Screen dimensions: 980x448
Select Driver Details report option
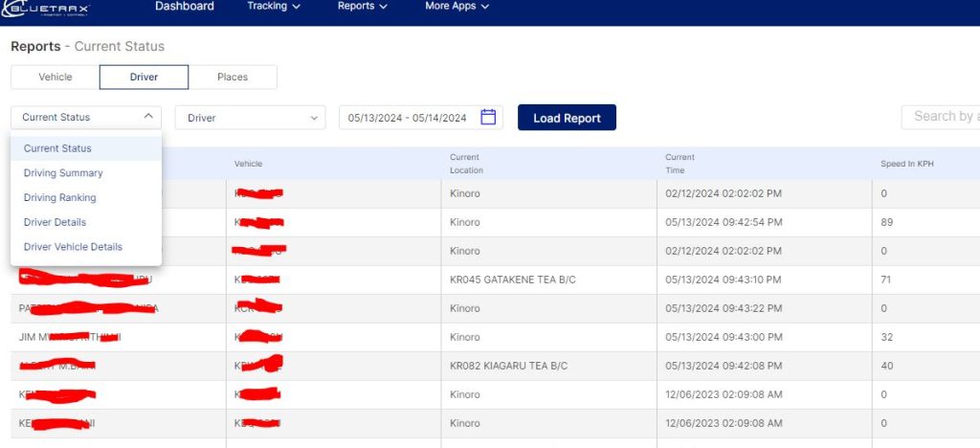tap(55, 222)
